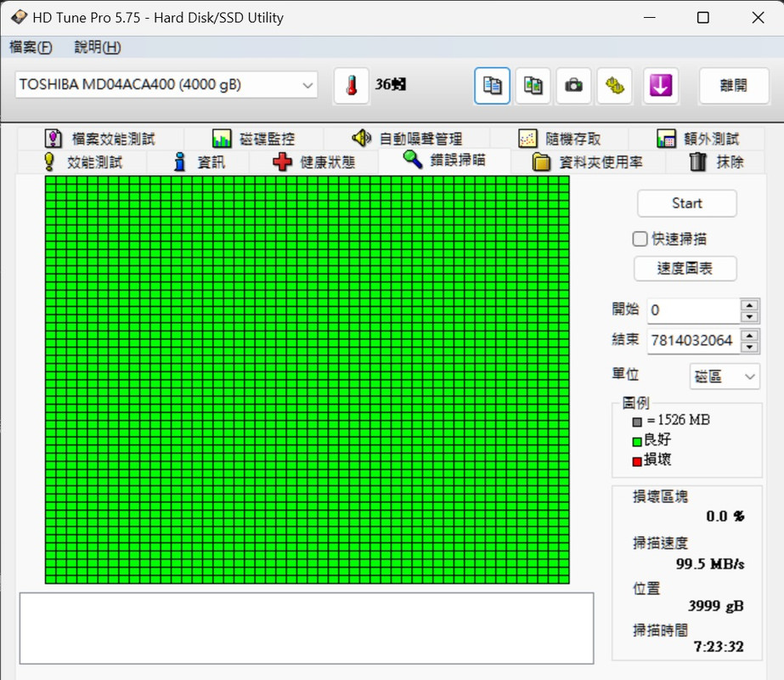Image resolution: width=784 pixels, height=680 pixels.
Task: Click the 速度圖表 button
Action: click(x=685, y=269)
